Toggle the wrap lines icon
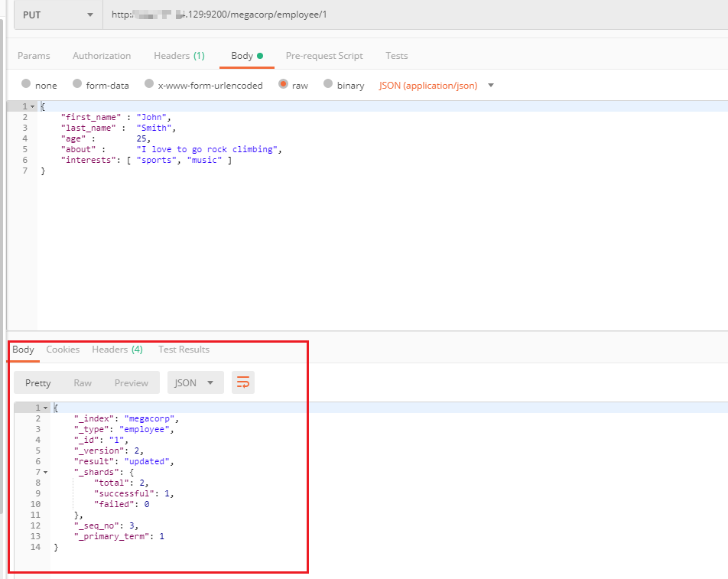Viewport: 728px width, 579px height. coord(243,382)
